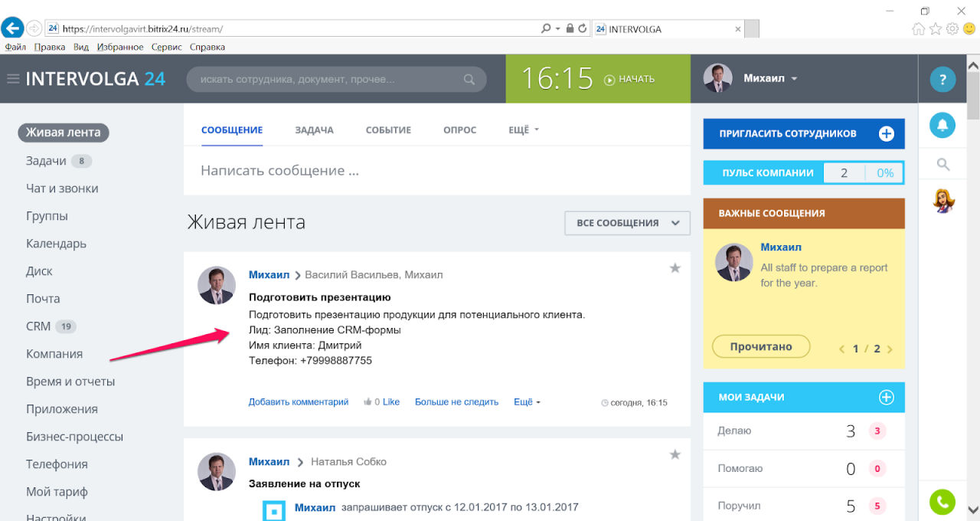Open chat with the female avatar contact
980x521 pixels.
click(942, 201)
